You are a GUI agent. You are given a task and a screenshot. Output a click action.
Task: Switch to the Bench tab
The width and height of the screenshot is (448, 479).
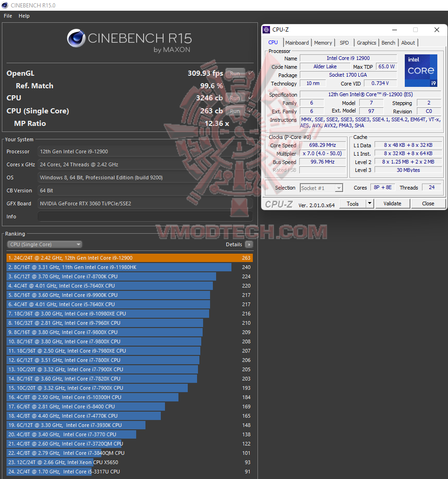(388, 43)
